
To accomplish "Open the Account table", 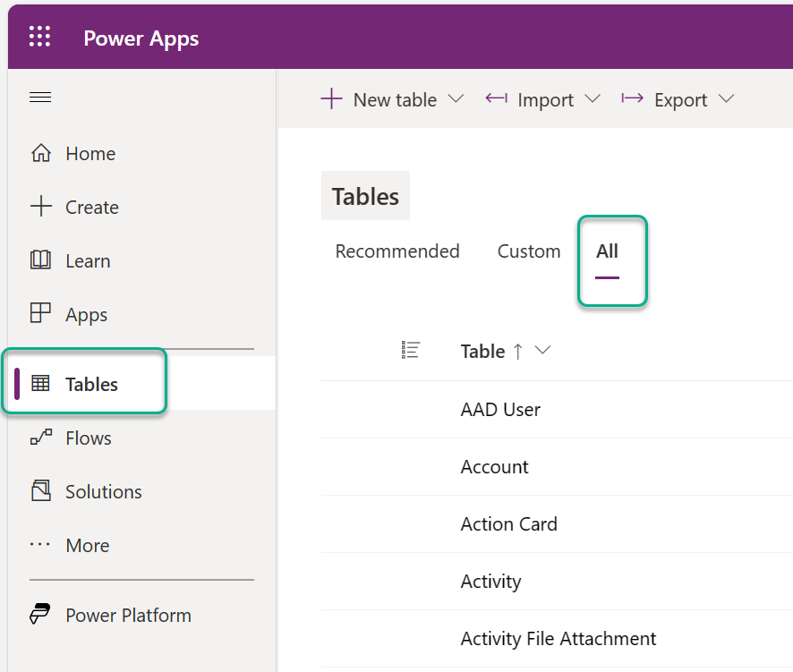I will [x=495, y=467].
